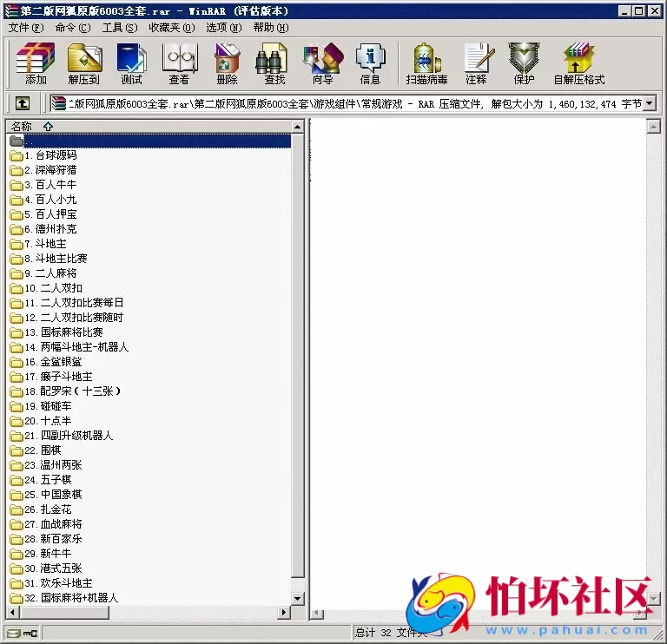Sort by the Name (名称) column header
The width and height of the screenshot is (667, 644).
click(149, 126)
